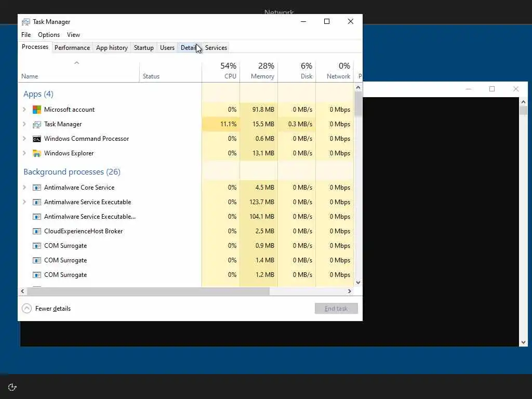This screenshot has height=399, width=532.
Task: Expand the Windows Command Processor group
Action: point(24,138)
